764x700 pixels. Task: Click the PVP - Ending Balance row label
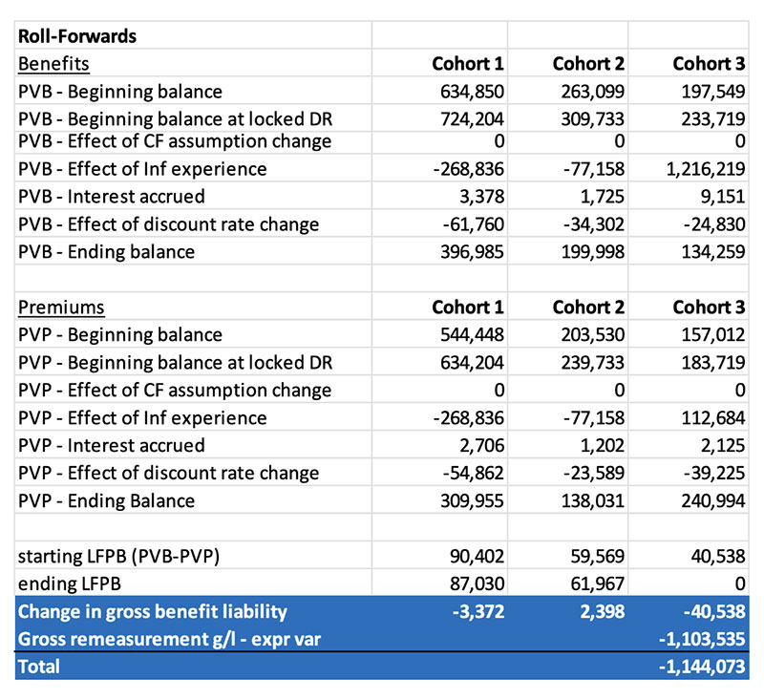[x=106, y=500]
